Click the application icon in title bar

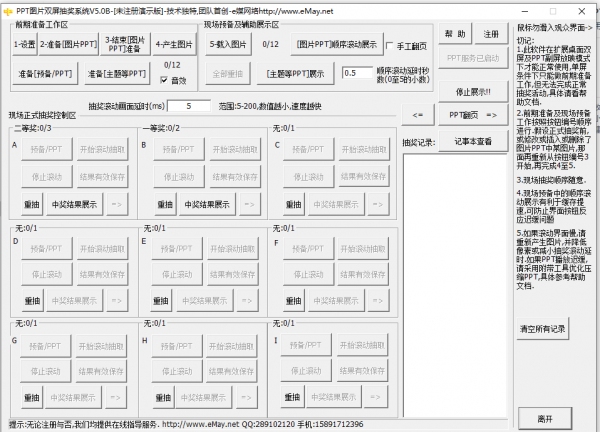pos(8,11)
